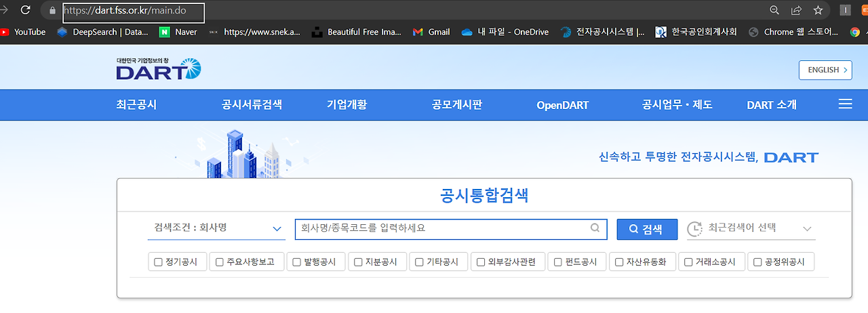868x313 pixels.
Task: Expand 검색조건 : 회사명 dropdown
Action: tap(216, 228)
